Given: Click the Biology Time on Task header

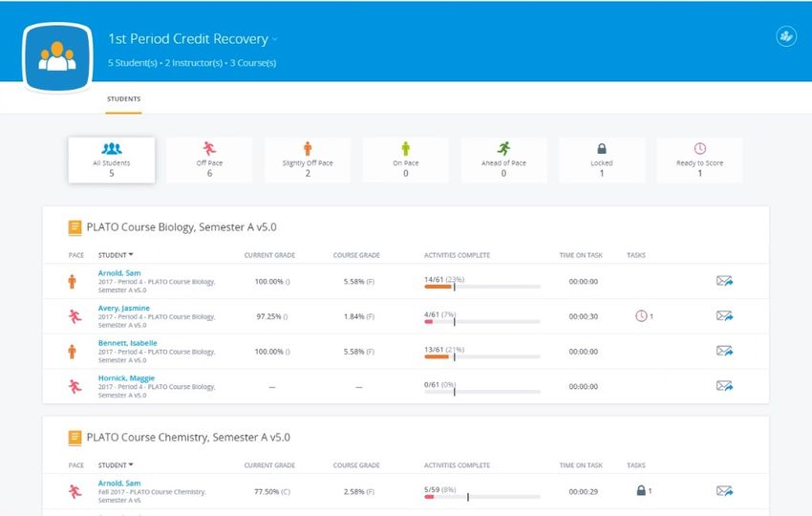Looking at the screenshot, I should coord(581,255).
